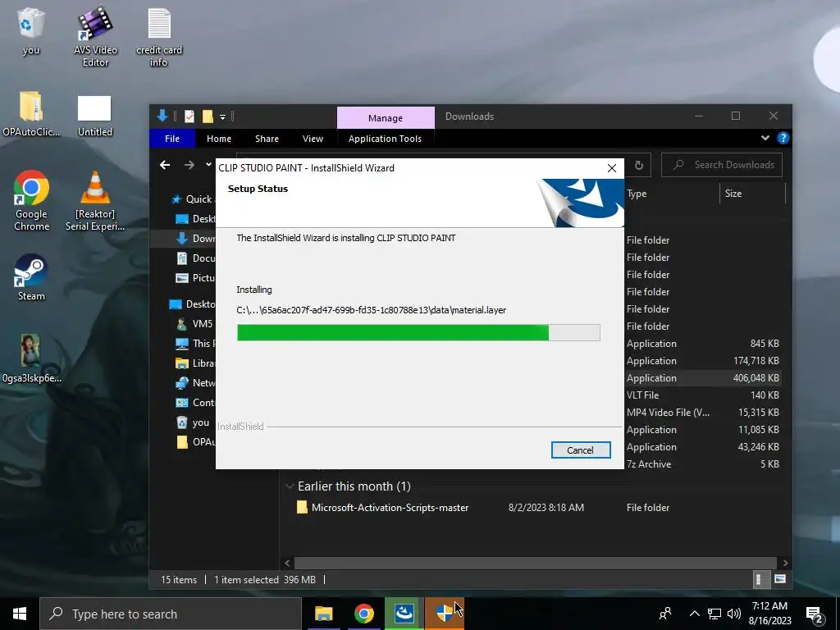
Task: Select Quick access in navigation pane
Action: click(193, 199)
